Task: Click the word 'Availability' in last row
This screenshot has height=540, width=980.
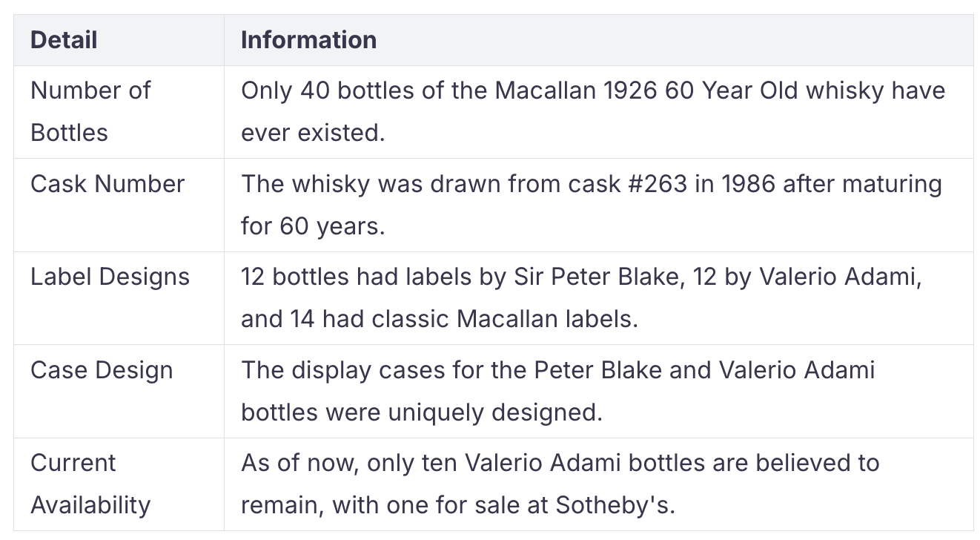Action: 90,505
